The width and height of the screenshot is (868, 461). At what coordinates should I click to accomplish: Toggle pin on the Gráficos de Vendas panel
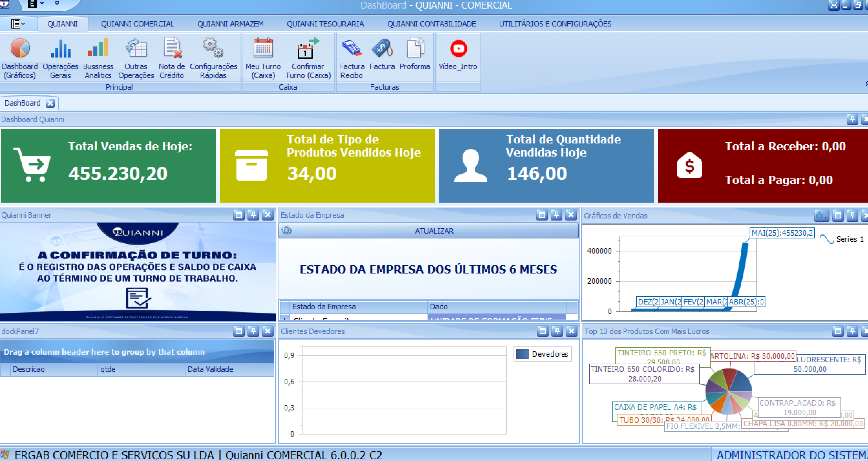(x=852, y=216)
